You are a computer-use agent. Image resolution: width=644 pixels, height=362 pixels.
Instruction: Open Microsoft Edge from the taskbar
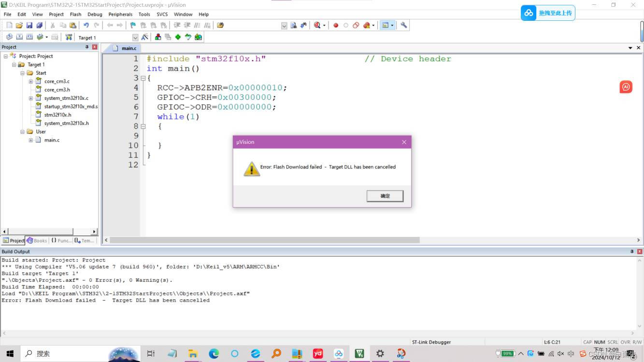(x=214, y=354)
